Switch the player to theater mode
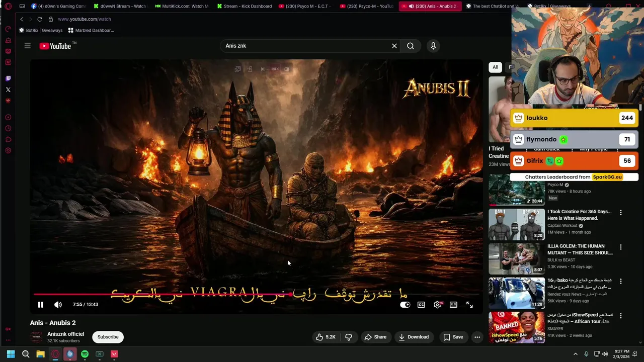Screen dimensions: 644x362 (453, 305)
